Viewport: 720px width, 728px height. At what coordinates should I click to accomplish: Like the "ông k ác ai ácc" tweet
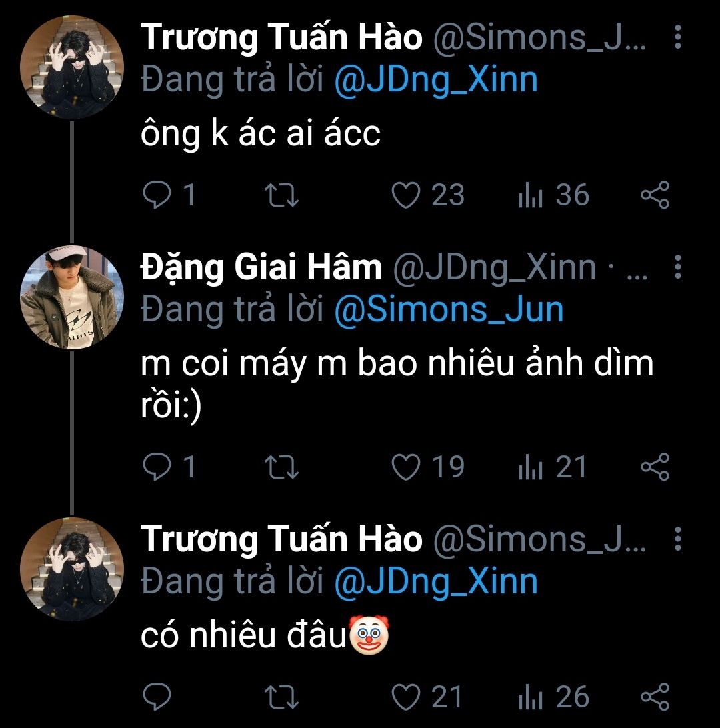pyautogui.click(x=405, y=195)
